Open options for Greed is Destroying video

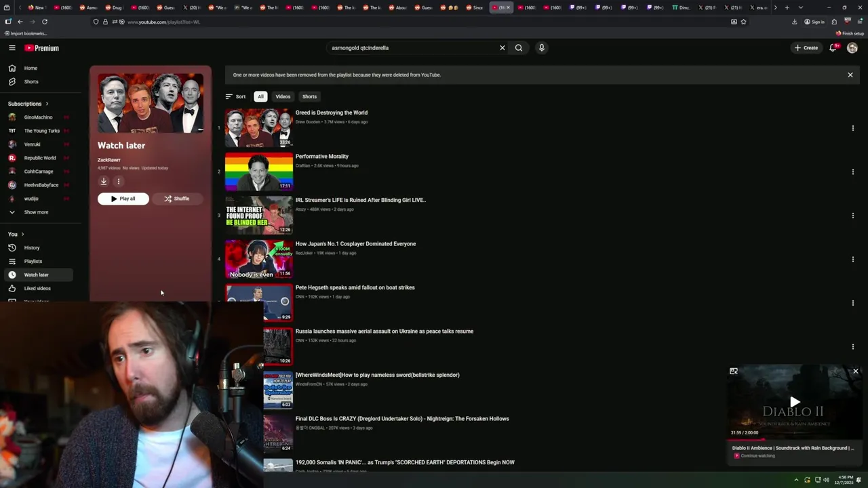point(852,128)
